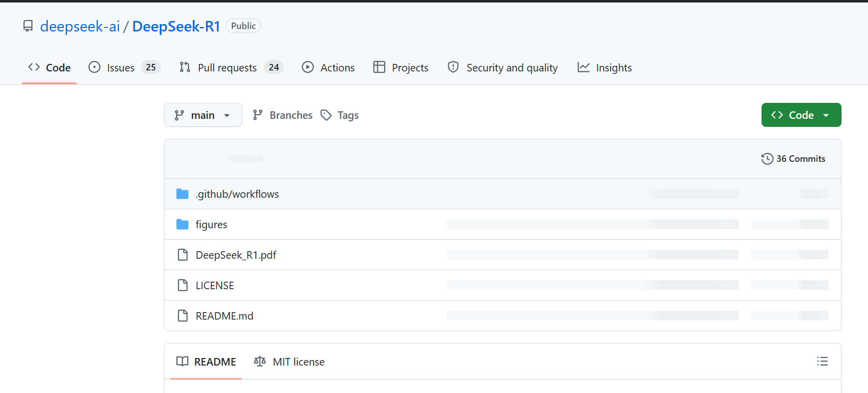The width and height of the screenshot is (868, 393).
Task: Go to the Pull requests tab
Action: (x=231, y=67)
